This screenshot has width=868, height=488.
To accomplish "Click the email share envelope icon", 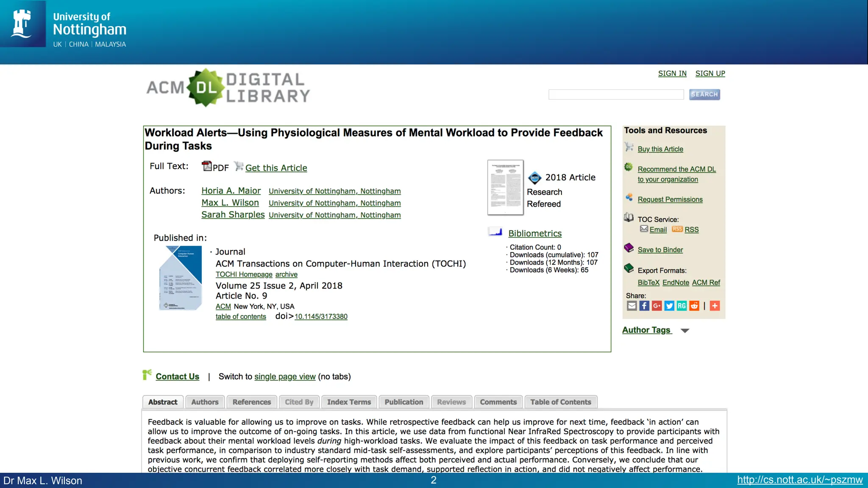I will tap(632, 306).
